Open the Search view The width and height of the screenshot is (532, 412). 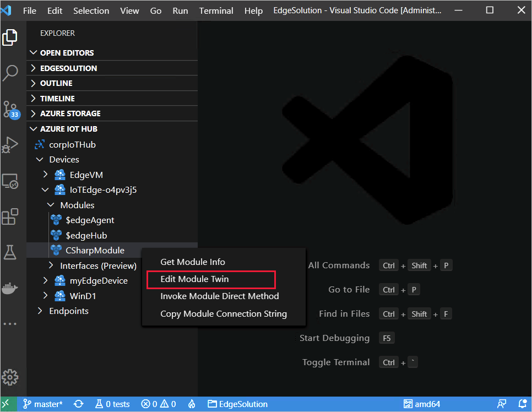(11, 72)
